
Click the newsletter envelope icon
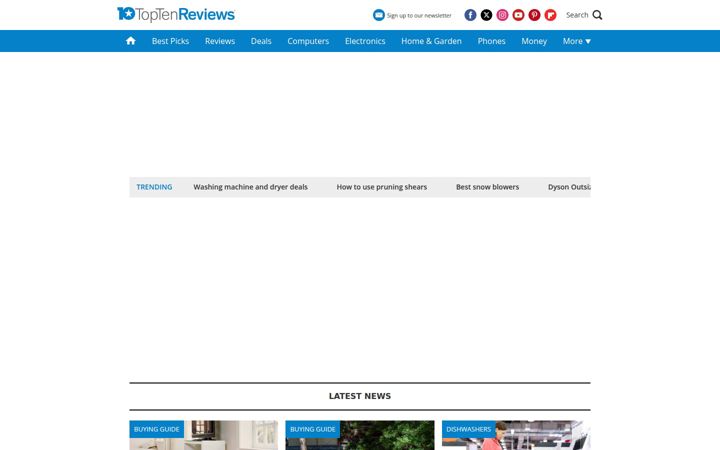point(378,15)
